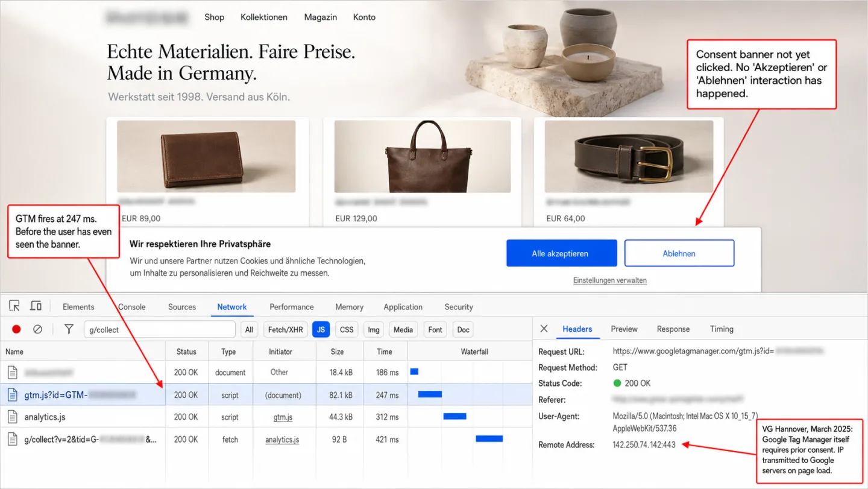Screen dimensions: 868x489
Task: Click the filter funnel icon
Action: 69,329
